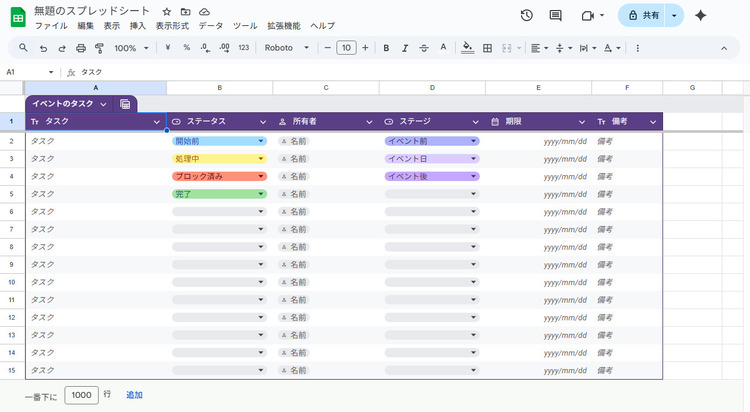This screenshot has height=412, width=750.
Task: Click the table view icon next to table name
Action: pos(125,104)
